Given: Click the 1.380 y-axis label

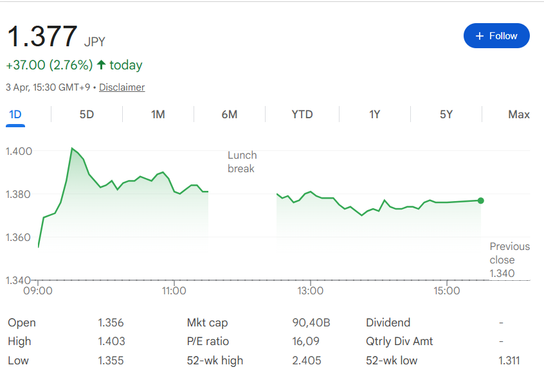Looking at the screenshot, I should (18, 194).
